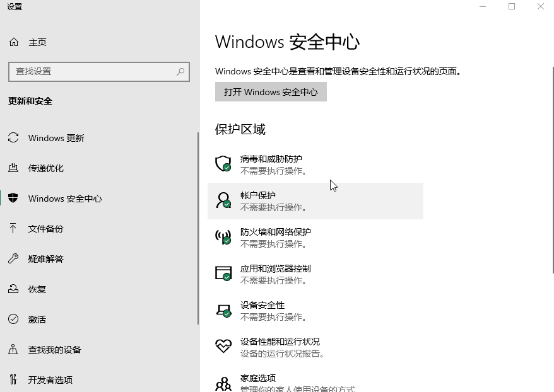Open the 防火墙和网络保护 antenna icon
The image size is (554, 392).
(223, 237)
